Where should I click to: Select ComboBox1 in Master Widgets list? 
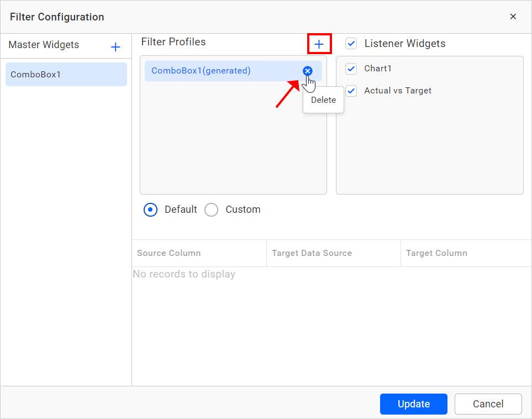click(x=66, y=74)
